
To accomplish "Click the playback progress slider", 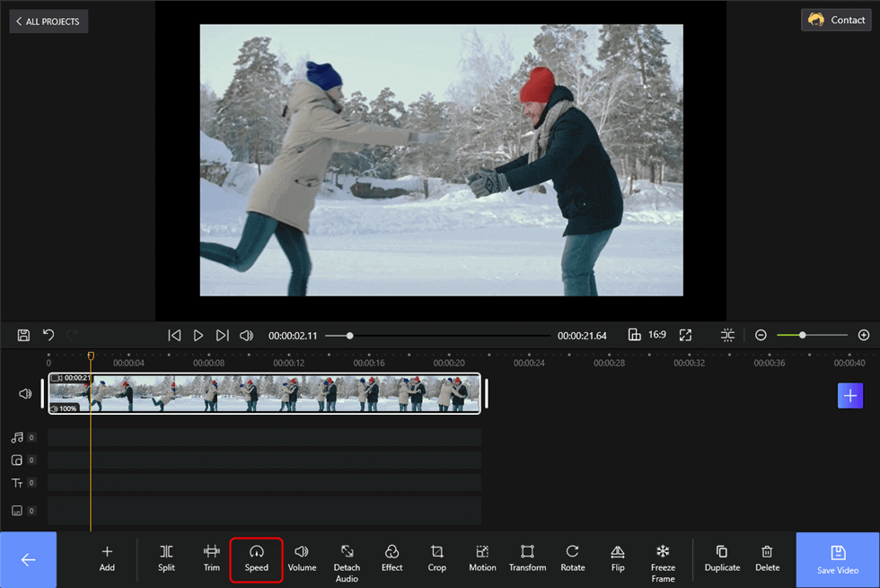I will (438, 336).
